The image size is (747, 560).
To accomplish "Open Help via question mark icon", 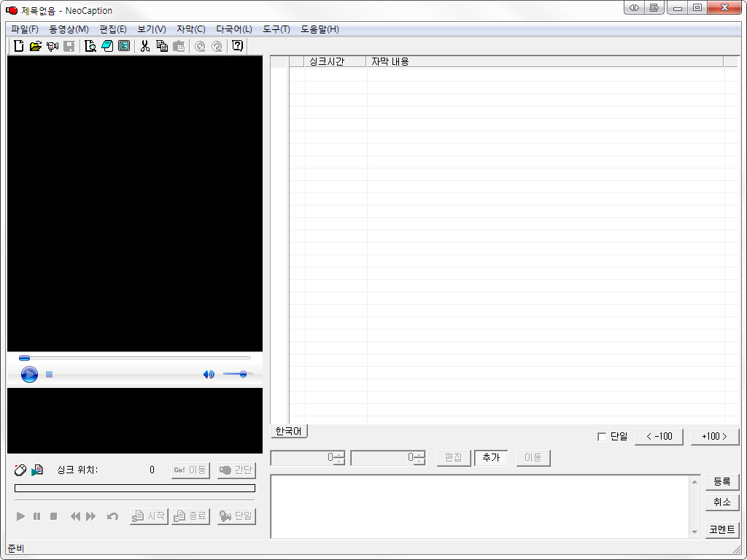I will click(237, 46).
